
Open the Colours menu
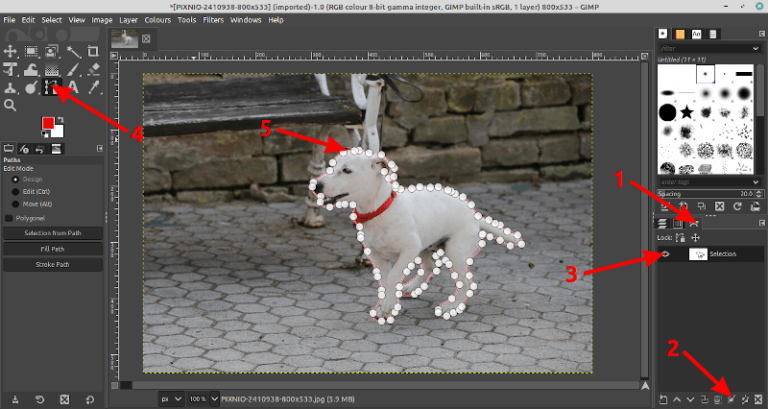[x=157, y=19]
